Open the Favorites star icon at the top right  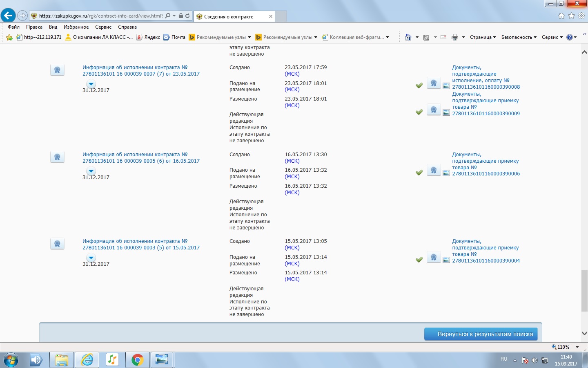click(571, 16)
